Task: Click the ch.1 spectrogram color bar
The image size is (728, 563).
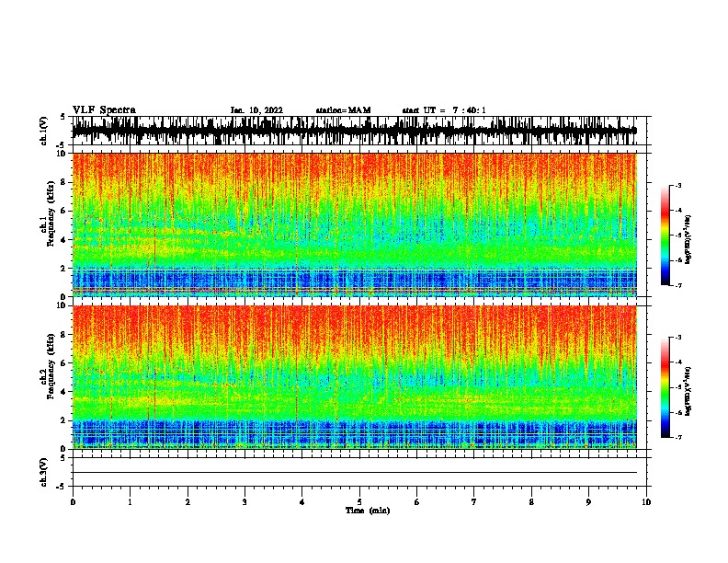Action: [x=665, y=236]
